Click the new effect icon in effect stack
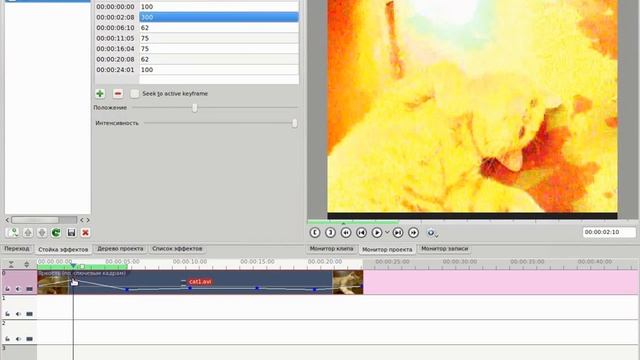 tap(13, 233)
